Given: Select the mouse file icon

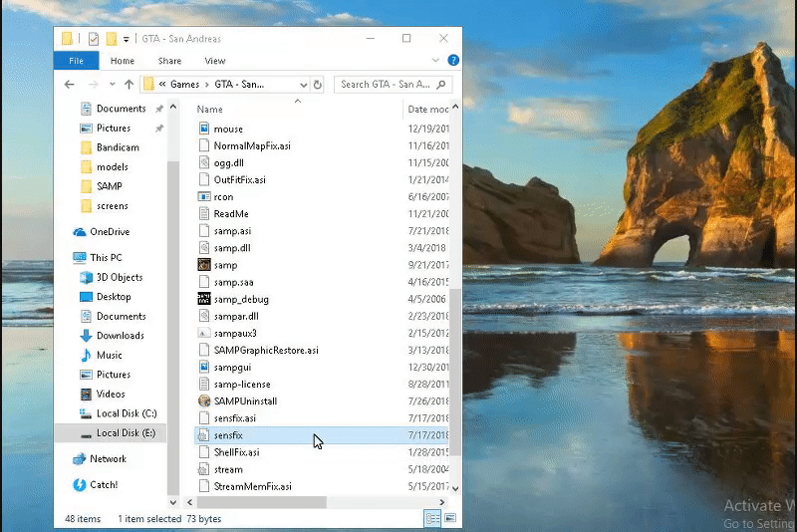Looking at the screenshot, I should tap(204, 129).
